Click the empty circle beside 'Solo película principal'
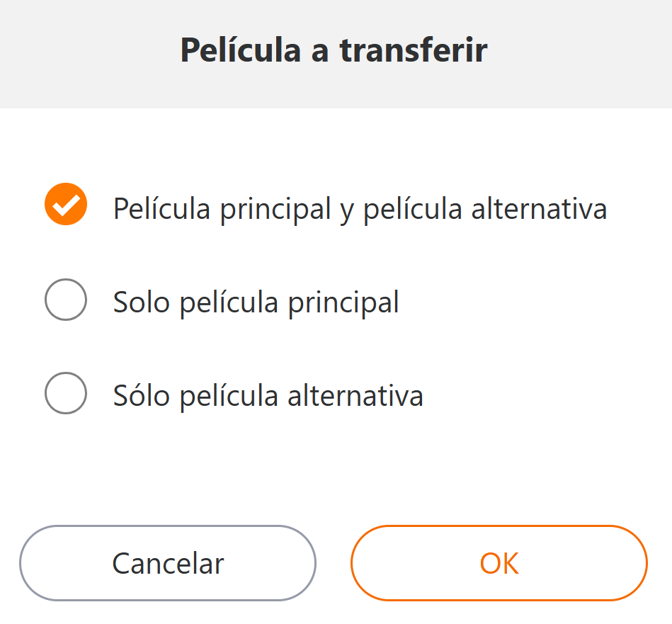 tap(66, 300)
